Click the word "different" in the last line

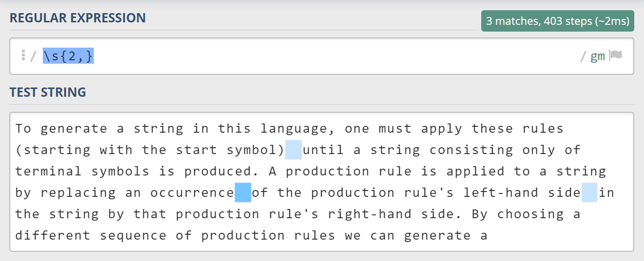click(x=52, y=236)
